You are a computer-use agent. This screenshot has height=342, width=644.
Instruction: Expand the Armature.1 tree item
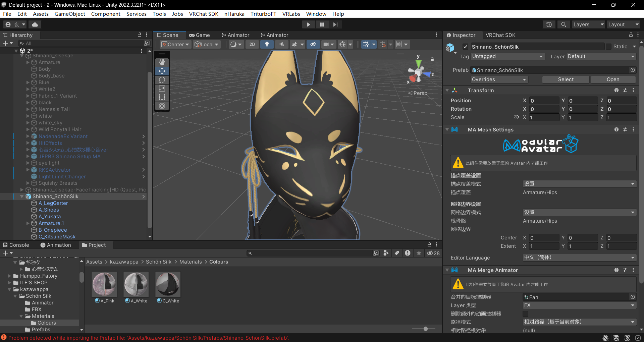28,223
